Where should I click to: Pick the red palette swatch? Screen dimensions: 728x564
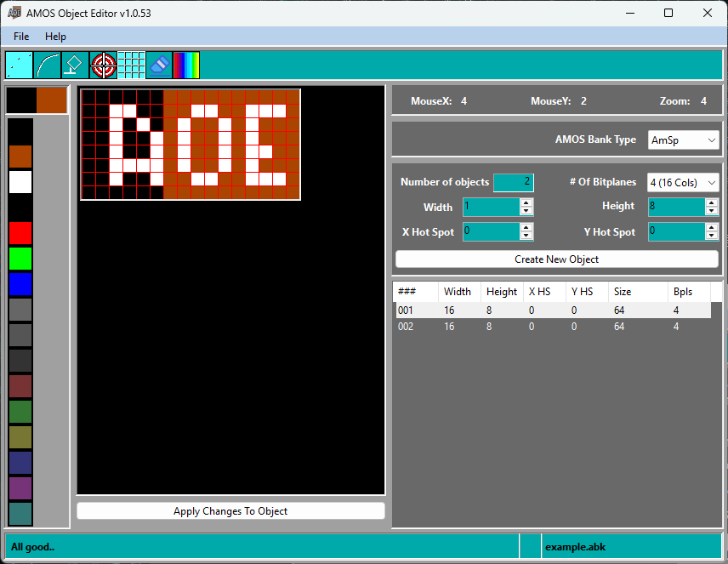(20, 233)
